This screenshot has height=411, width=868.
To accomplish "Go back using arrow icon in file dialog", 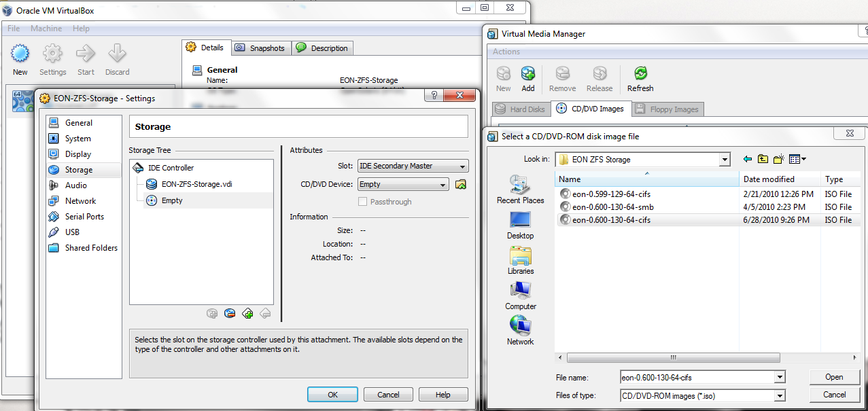I will [748, 159].
